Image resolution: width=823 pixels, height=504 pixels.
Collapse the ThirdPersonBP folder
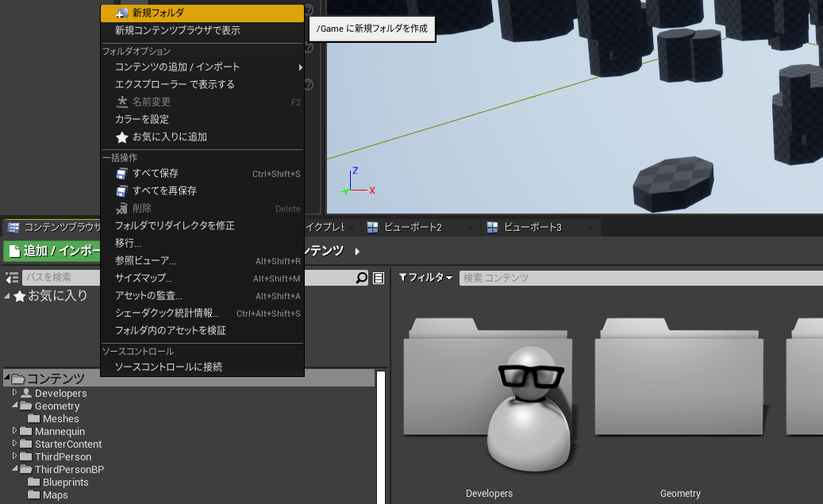coord(15,469)
